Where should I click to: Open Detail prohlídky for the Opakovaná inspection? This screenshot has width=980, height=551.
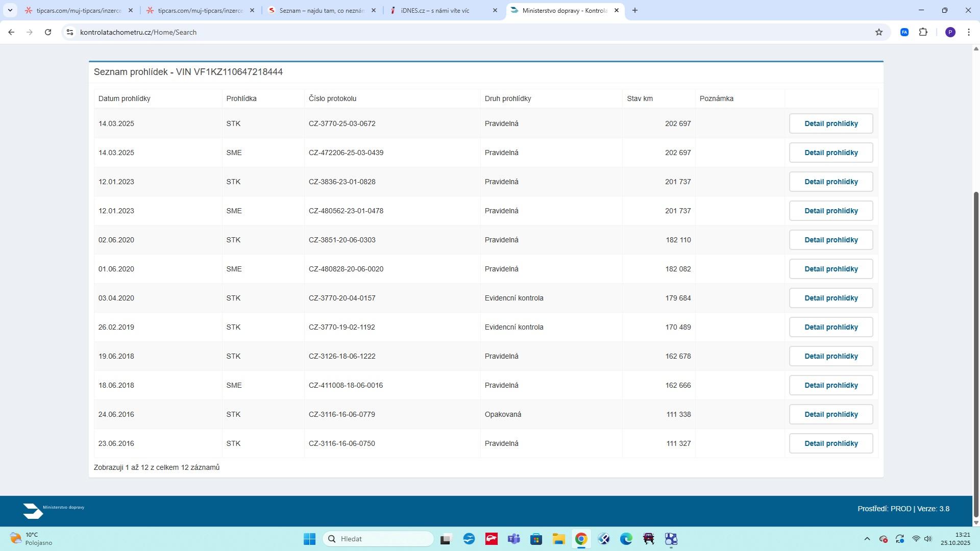[x=830, y=414]
